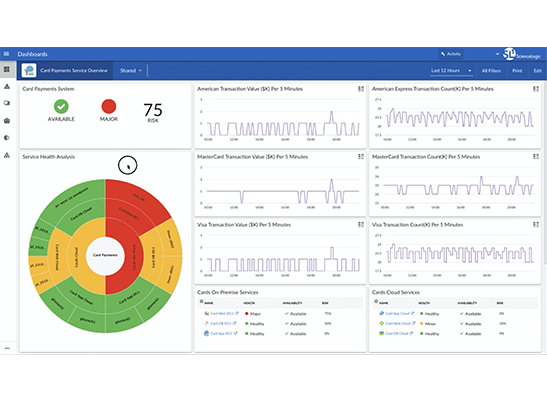The height and width of the screenshot is (401, 547).
Task: Open the hamburger navigation menu
Action: tap(6, 54)
